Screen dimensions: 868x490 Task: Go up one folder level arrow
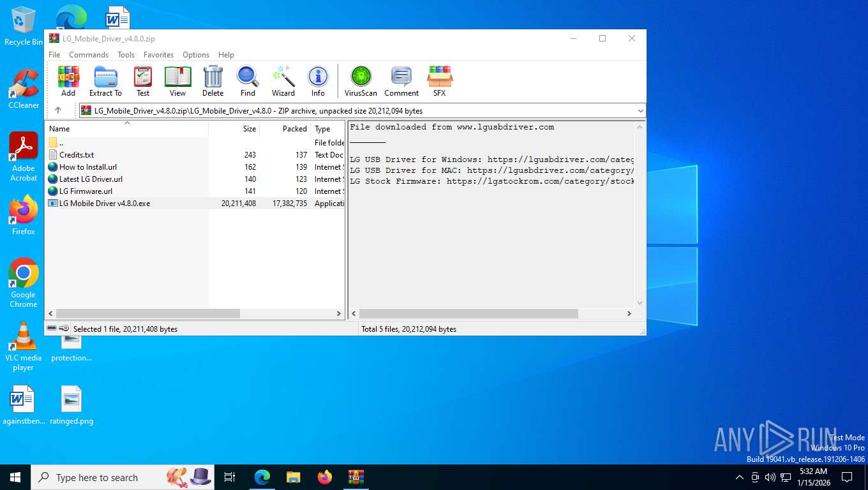[x=58, y=110]
